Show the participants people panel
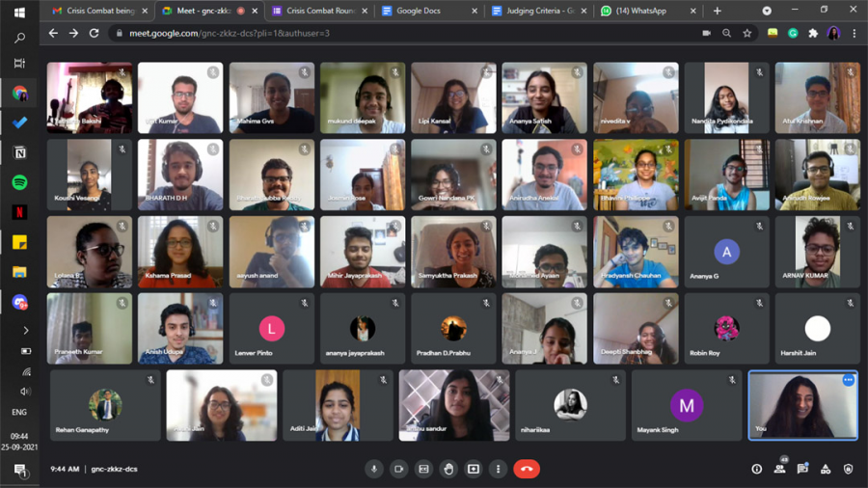868x488 pixels. click(x=779, y=469)
